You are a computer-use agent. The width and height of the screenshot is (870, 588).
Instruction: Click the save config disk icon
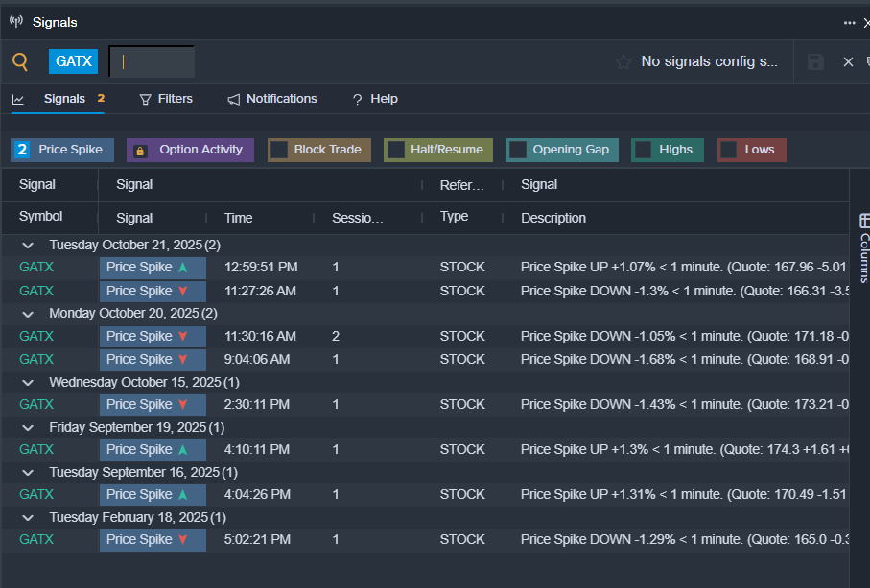[815, 61]
